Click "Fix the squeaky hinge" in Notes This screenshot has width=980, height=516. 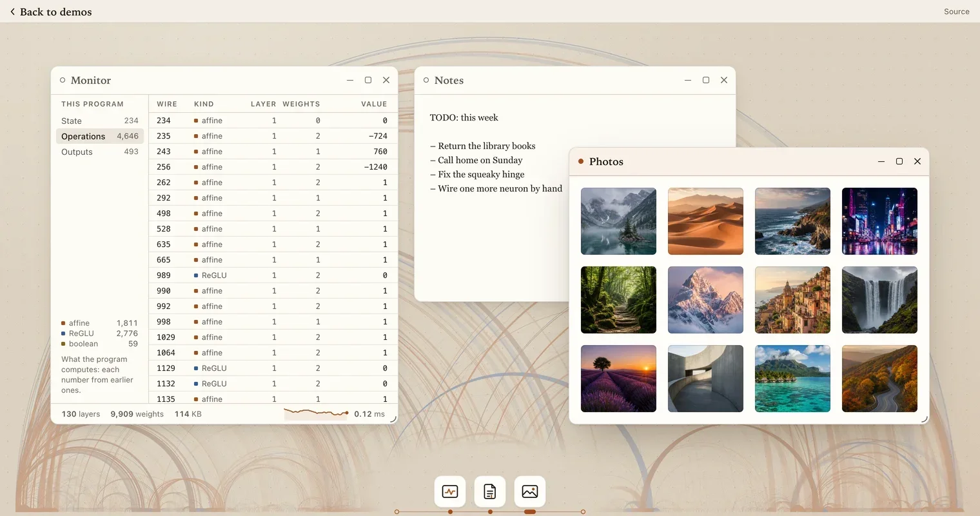pyautogui.click(x=481, y=174)
